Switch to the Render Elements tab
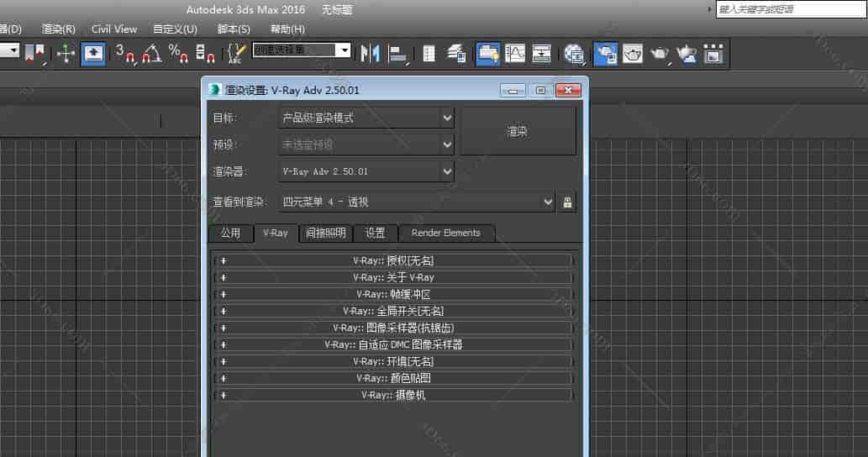 point(445,233)
